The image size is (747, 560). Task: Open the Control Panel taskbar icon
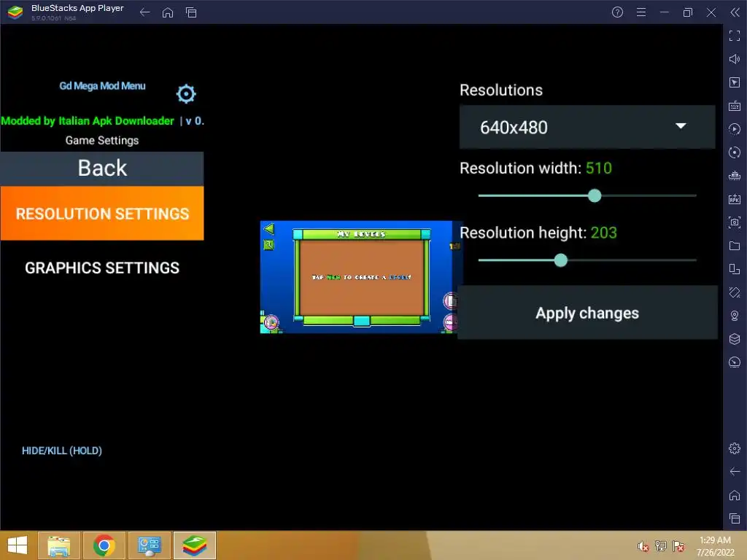pyautogui.click(x=150, y=545)
